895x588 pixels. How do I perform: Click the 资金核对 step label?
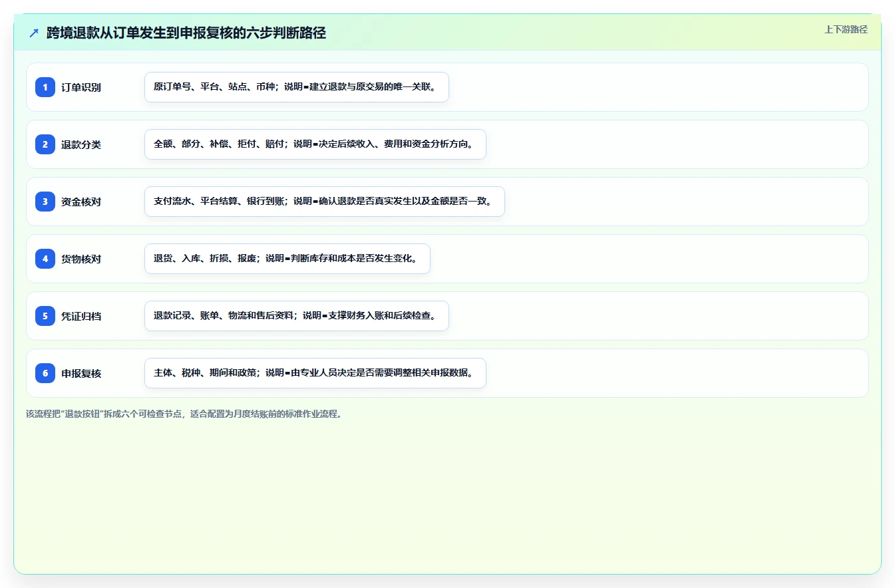81,202
